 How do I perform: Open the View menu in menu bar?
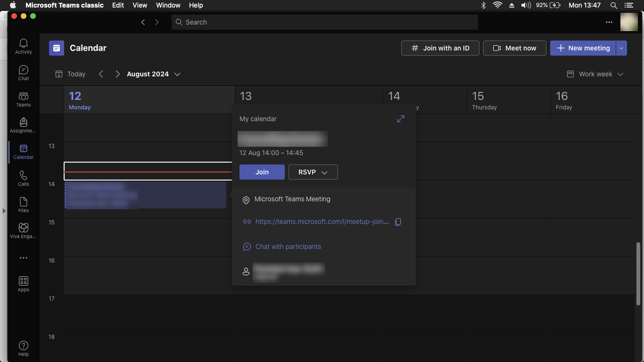(140, 5)
